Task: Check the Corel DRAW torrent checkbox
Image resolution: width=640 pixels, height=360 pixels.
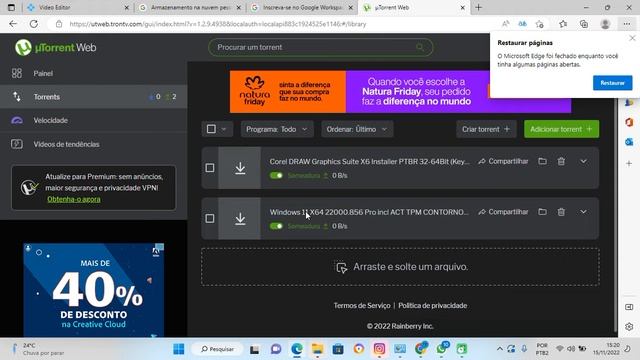Action: pyautogui.click(x=210, y=168)
